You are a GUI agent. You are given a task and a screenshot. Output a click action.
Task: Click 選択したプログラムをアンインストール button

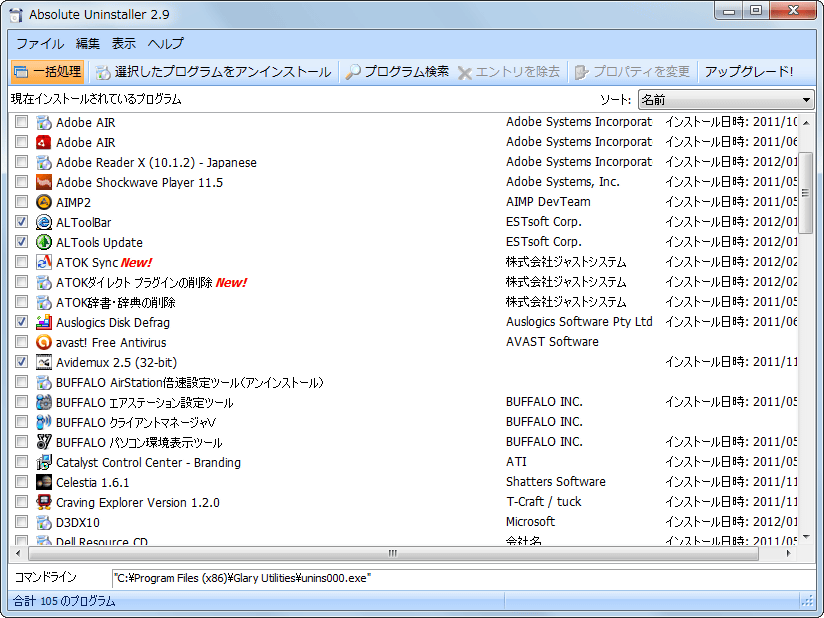point(213,72)
